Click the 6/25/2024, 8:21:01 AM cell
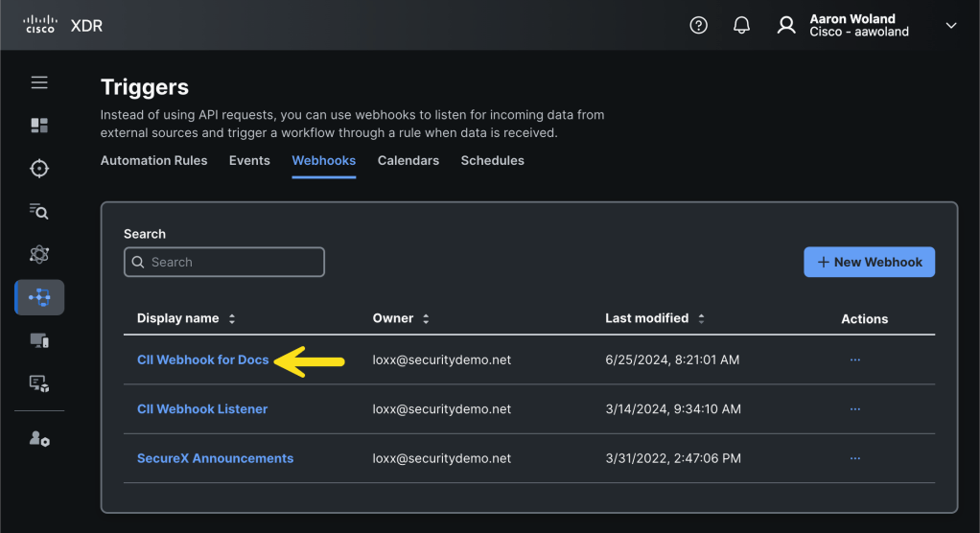980x533 pixels. 672,359
